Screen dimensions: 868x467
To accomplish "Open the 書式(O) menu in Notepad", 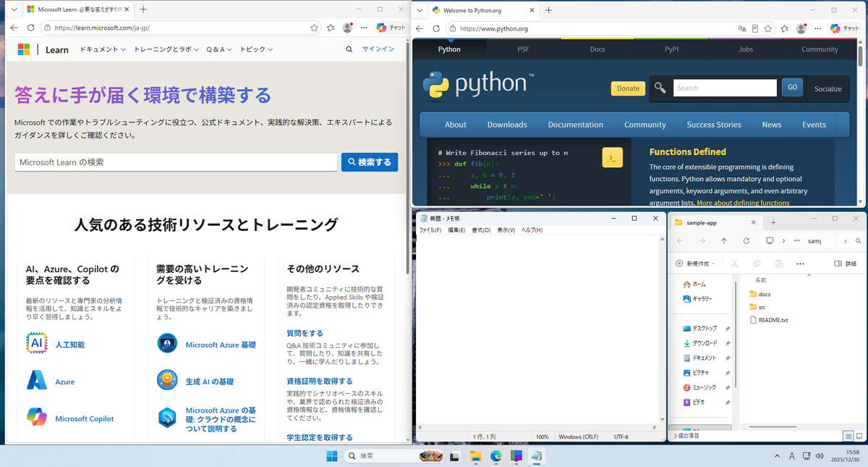I will (481, 230).
